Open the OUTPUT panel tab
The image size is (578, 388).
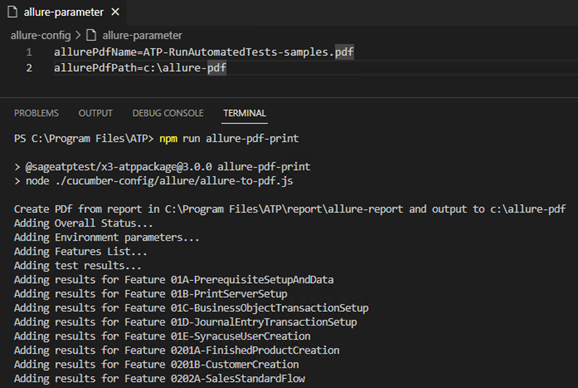pos(95,113)
